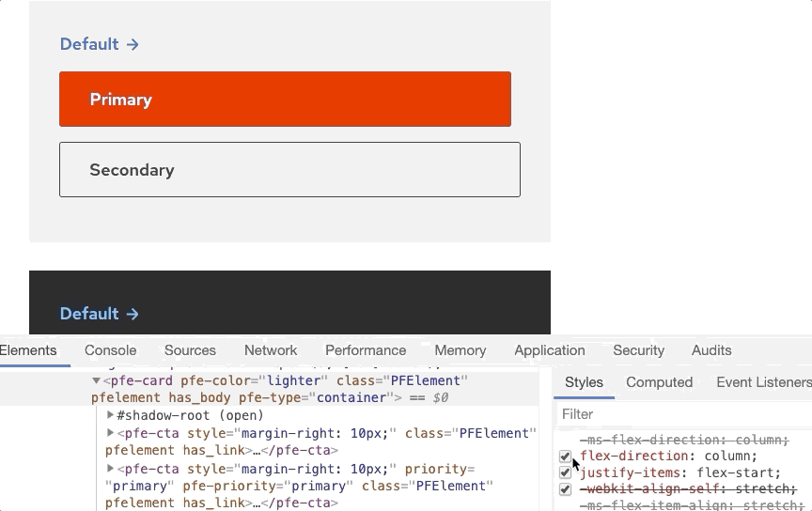The width and height of the screenshot is (812, 511).
Task: Uncheck the justify-items: flex-start property
Action: coord(565,472)
